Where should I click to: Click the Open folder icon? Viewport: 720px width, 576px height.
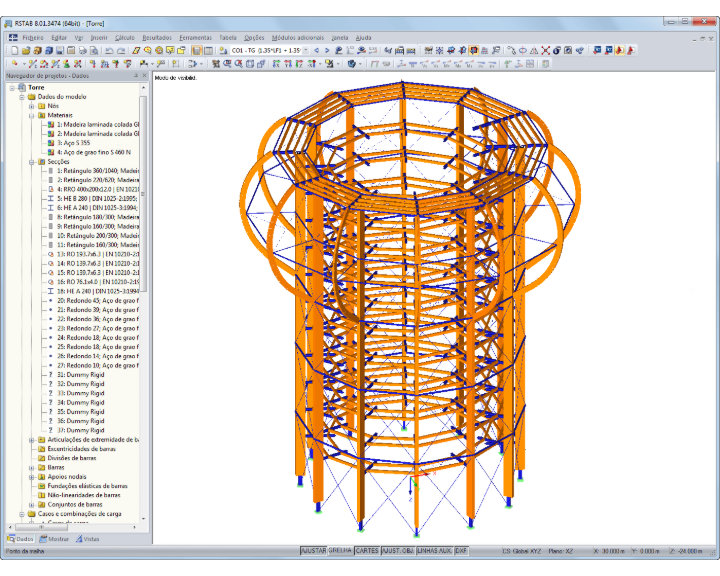point(26,51)
